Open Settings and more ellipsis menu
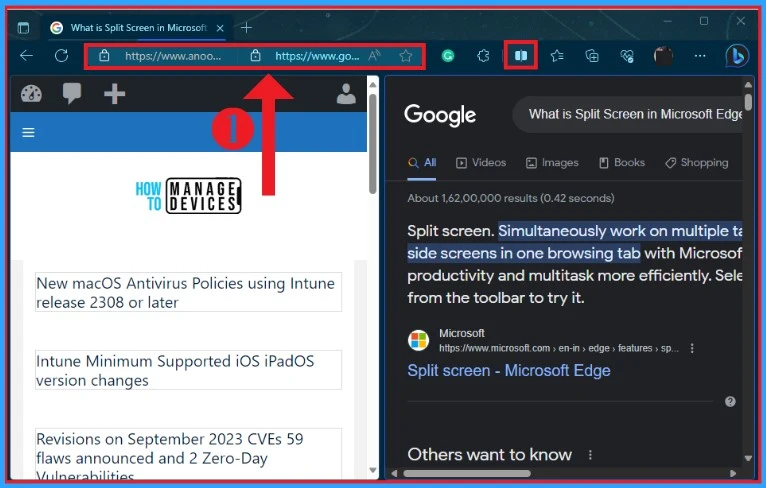The height and width of the screenshot is (488, 766). pos(700,56)
